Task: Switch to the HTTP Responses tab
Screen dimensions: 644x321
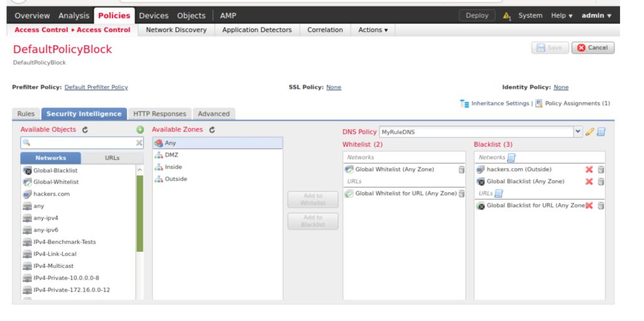Action: click(160, 114)
